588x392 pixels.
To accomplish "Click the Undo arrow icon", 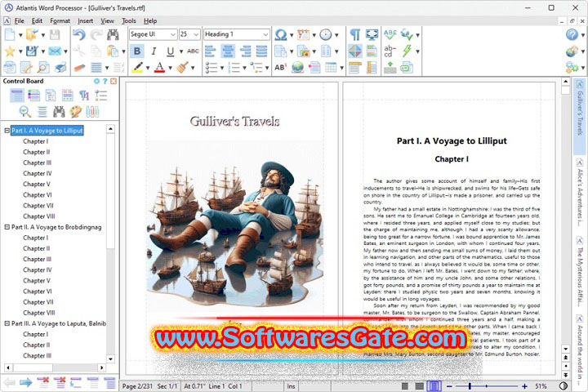I will click(78, 35).
